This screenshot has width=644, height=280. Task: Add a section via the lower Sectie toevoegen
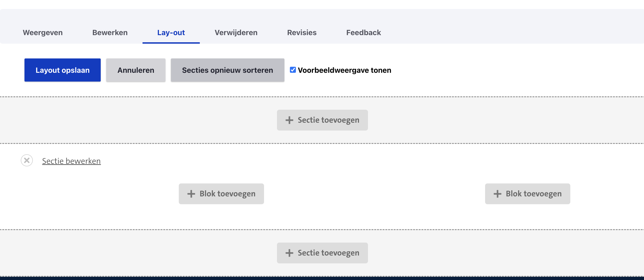[322, 253]
